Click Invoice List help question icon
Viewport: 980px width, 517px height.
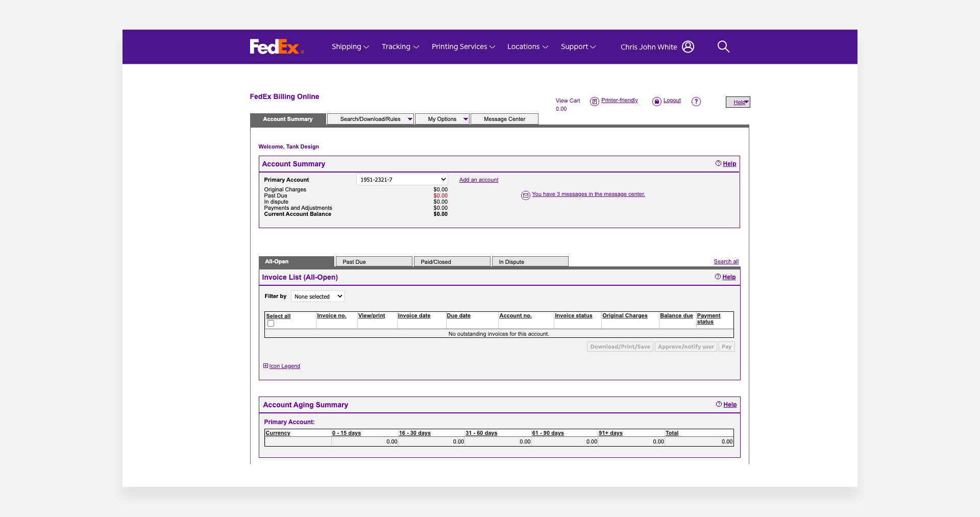coord(718,277)
